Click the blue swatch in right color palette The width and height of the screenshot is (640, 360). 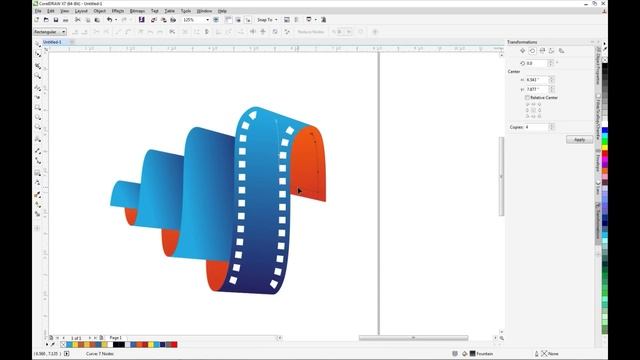pos(604,130)
